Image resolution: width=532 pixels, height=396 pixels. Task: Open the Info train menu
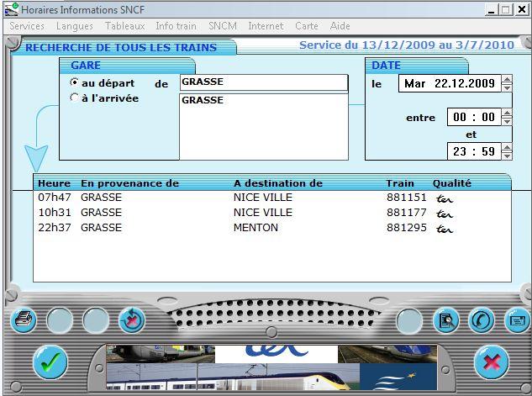click(176, 26)
